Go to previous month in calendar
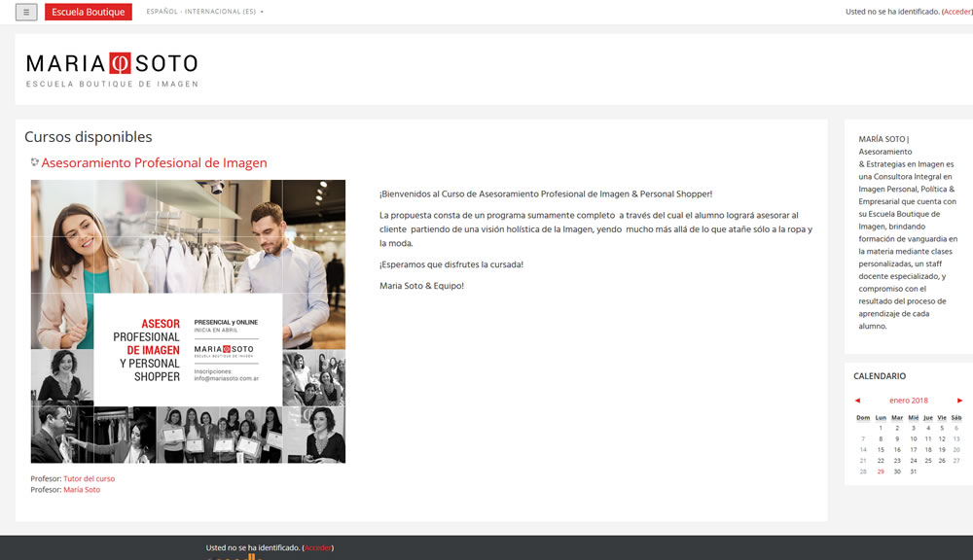This screenshot has height=560, width=973. click(x=857, y=401)
